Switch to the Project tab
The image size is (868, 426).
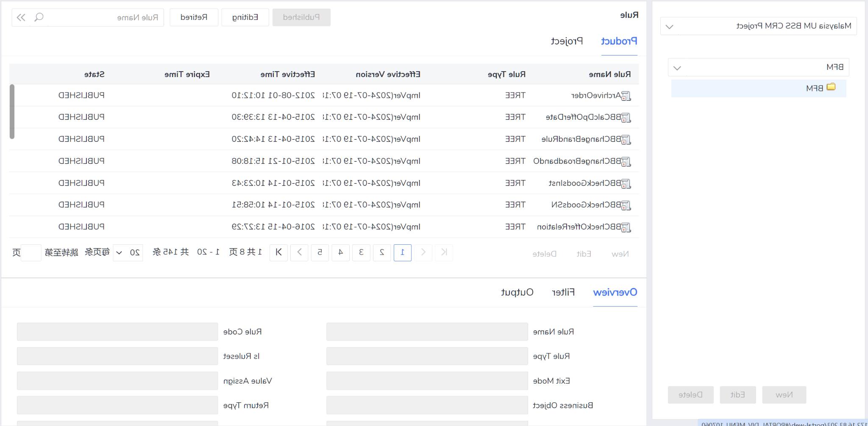coord(567,41)
